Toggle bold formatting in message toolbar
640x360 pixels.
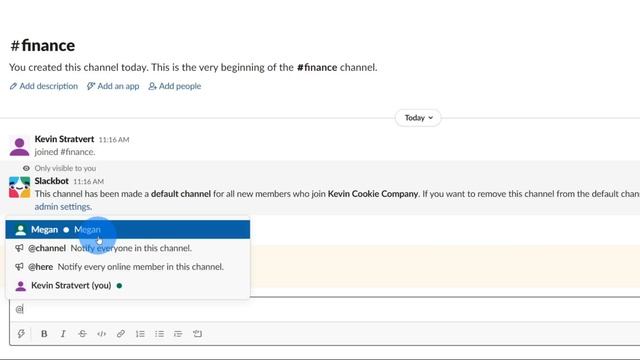(44, 334)
